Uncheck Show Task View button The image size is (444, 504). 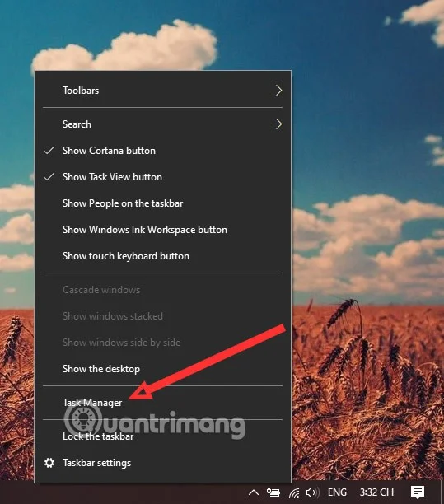point(162,177)
